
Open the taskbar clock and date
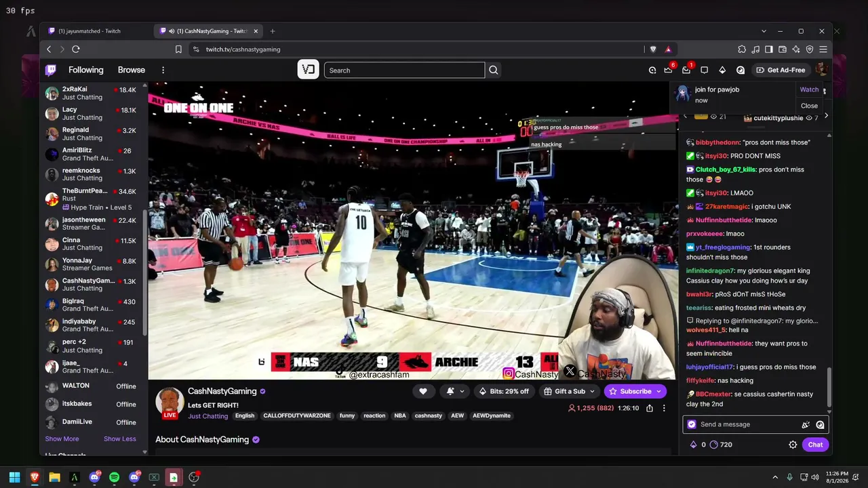[x=837, y=477]
